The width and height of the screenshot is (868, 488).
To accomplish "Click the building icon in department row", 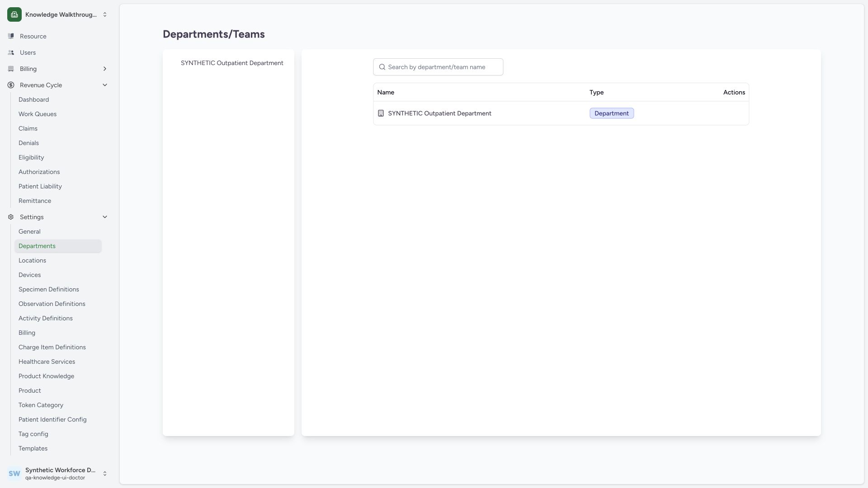I will 381,113.
